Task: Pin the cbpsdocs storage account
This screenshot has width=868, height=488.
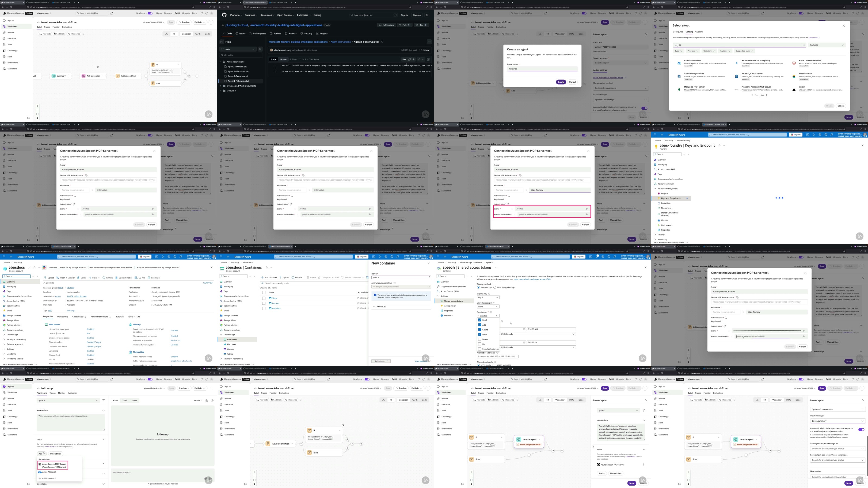Action: [30, 267]
